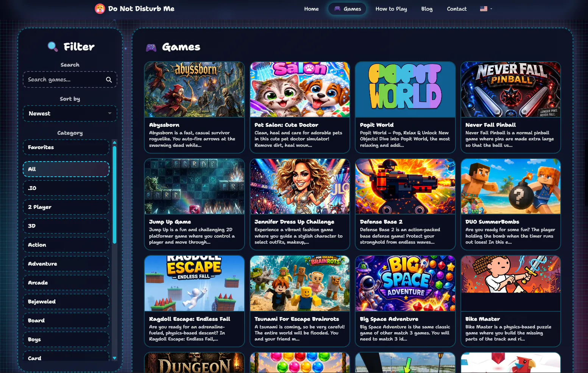The width and height of the screenshot is (588, 373).
Task: Click the search magnifier icon in Filter
Action: point(109,79)
